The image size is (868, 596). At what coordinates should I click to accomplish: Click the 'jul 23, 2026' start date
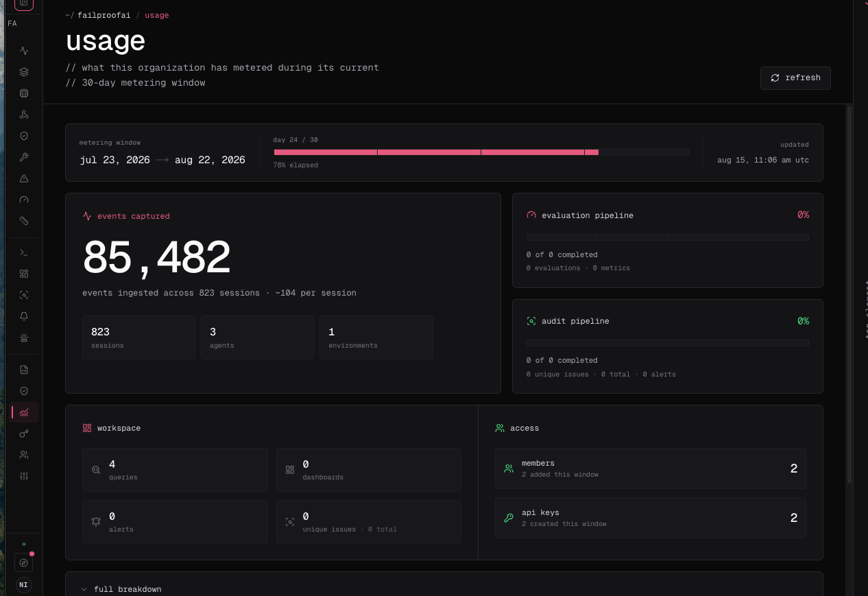pos(114,160)
